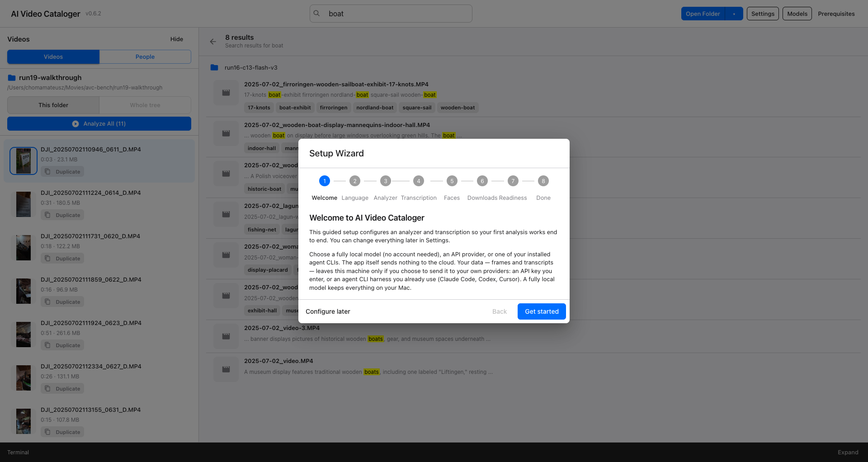Open the Prerequisites link

[x=836, y=14]
